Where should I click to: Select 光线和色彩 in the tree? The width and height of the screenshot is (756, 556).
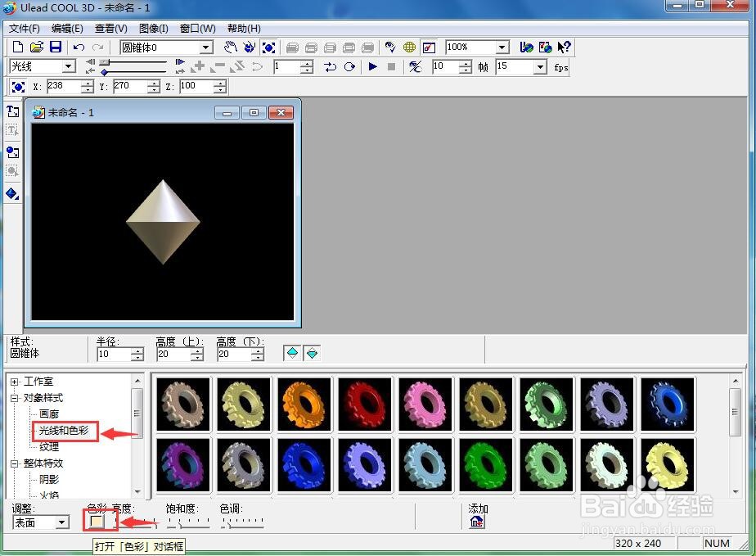pos(64,431)
